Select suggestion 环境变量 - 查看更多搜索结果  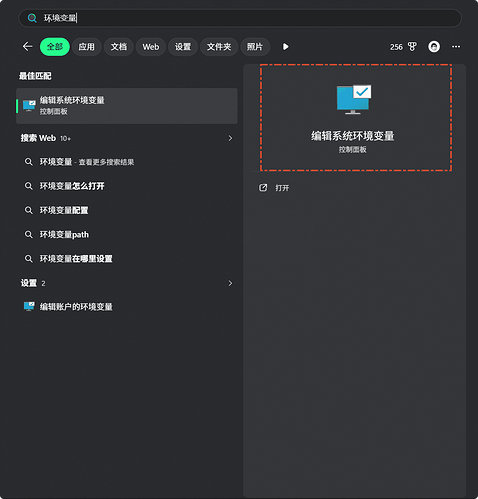[x=87, y=162]
